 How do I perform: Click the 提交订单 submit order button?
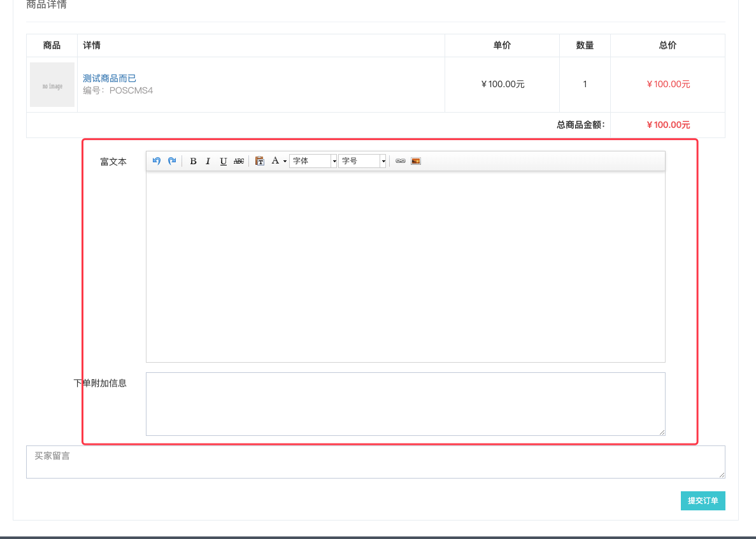pyautogui.click(x=703, y=501)
